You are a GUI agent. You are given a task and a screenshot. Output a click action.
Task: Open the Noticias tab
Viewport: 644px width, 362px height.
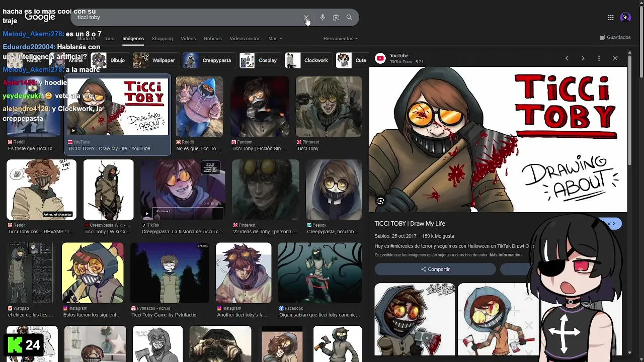coord(213,39)
